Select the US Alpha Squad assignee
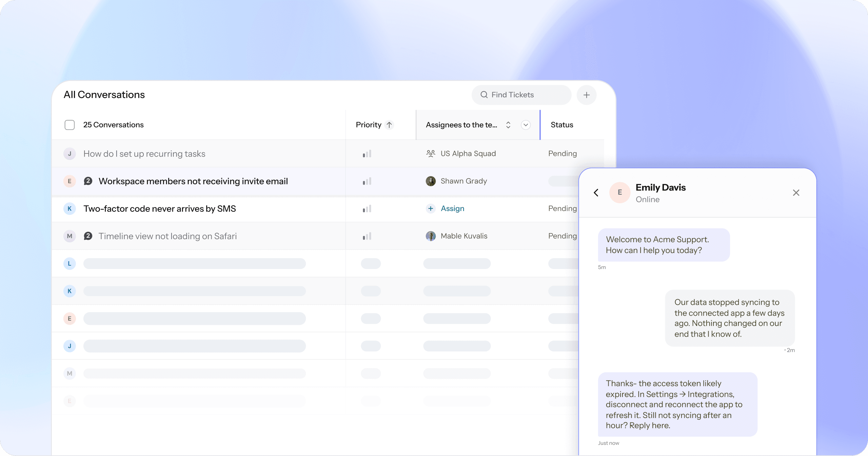 pos(468,153)
